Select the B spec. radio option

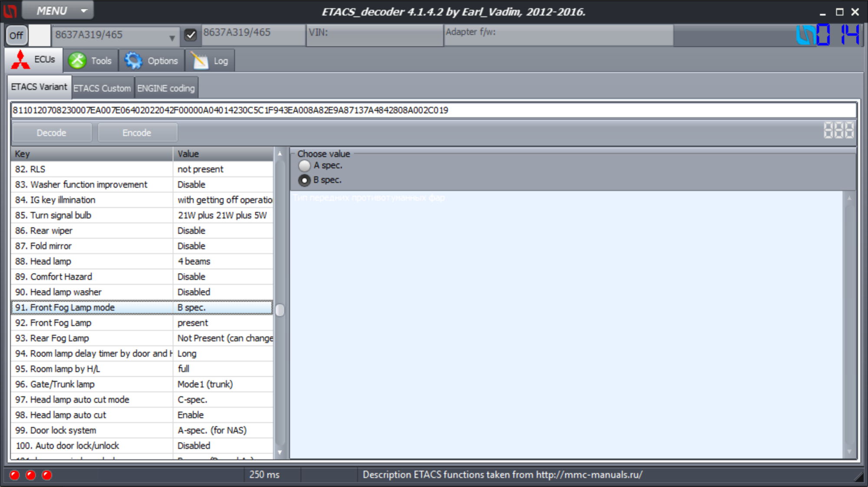pyautogui.click(x=304, y=180)
